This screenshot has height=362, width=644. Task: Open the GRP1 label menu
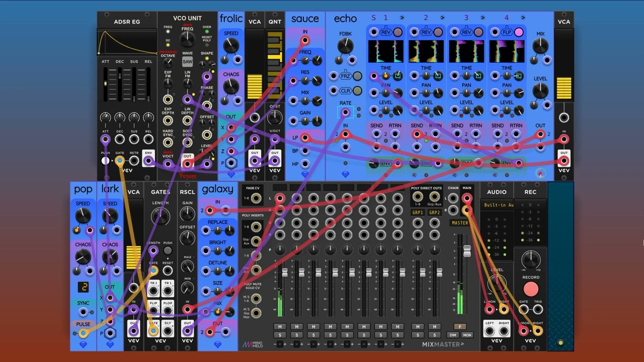pos(418,213)
